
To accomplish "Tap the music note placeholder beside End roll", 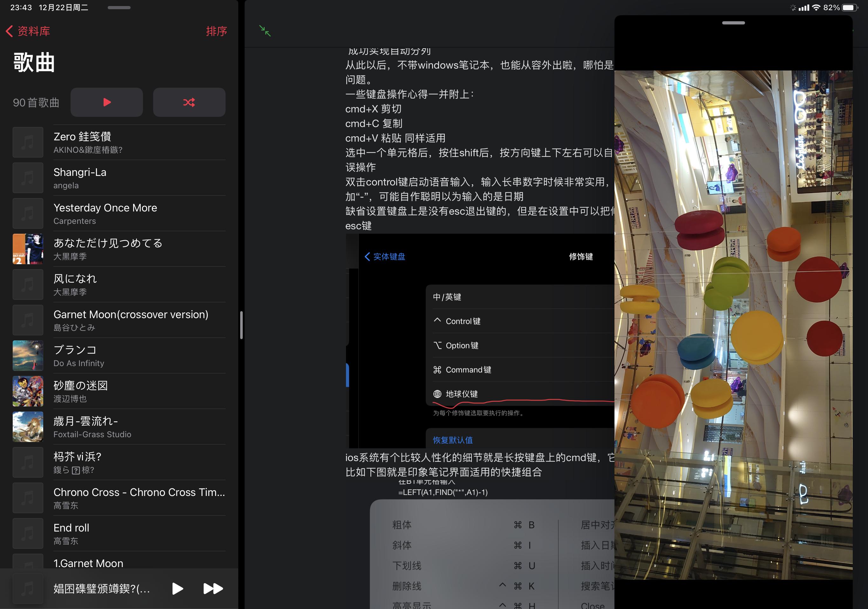I will (x=28, y=533).
